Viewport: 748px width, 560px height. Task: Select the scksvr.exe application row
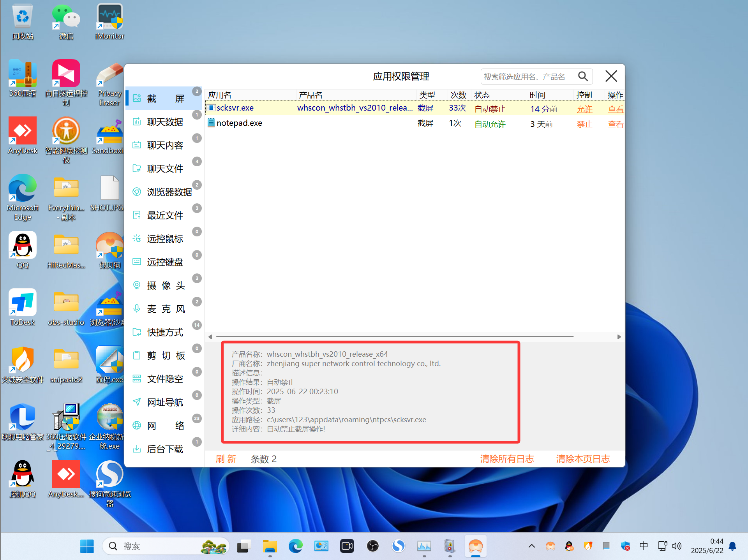415,108
